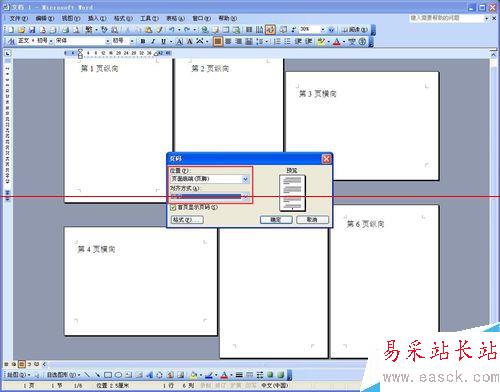Open the 窗口 (Window) menu
The image size is (500, 392).
201,18
